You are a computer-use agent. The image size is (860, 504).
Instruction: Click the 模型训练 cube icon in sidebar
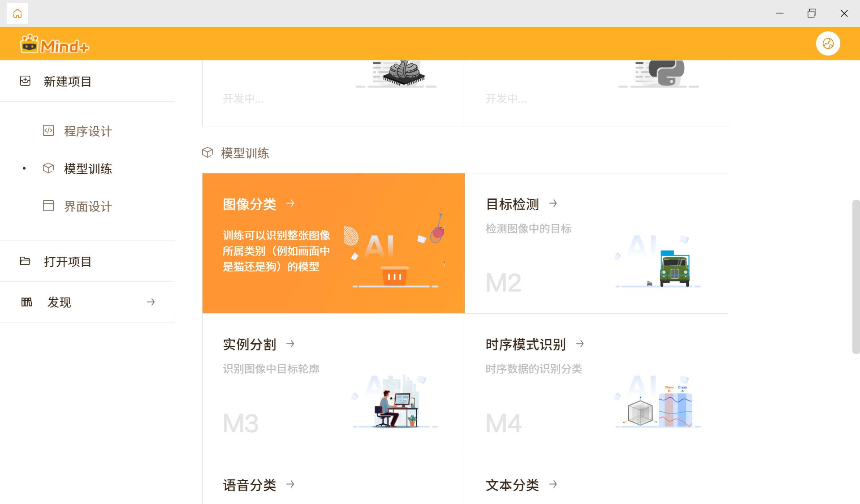pyautogui.click(x=48, y=168)
